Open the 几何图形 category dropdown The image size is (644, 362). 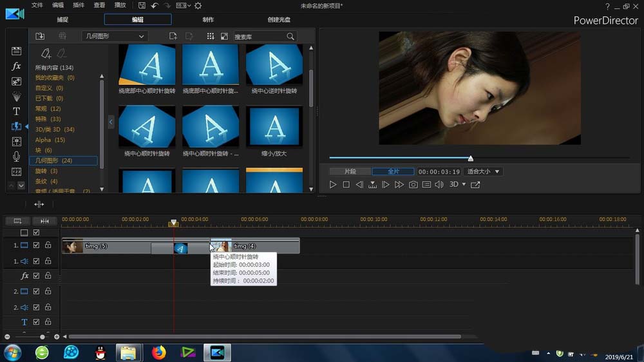pos(115,37)
